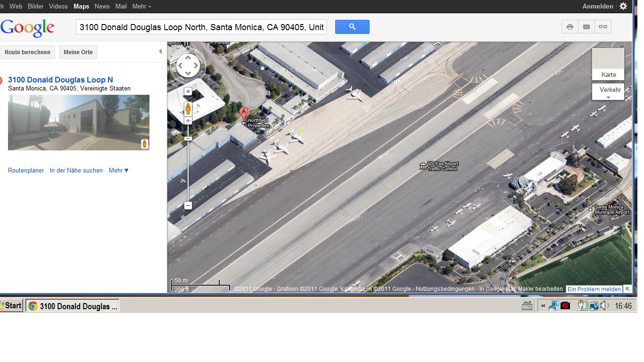
Task: Click the Street View thumbnail photo
Action: point(79,123)
